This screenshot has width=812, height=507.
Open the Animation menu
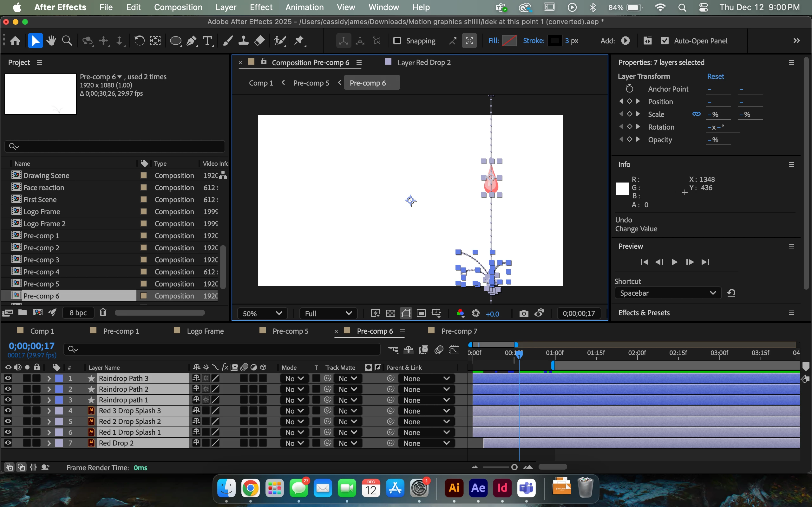pos(304,7)
